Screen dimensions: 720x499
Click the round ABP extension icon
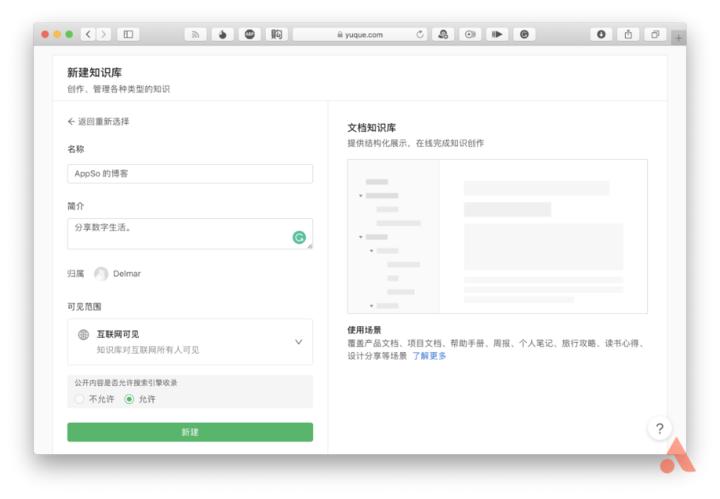click(250, 34)
